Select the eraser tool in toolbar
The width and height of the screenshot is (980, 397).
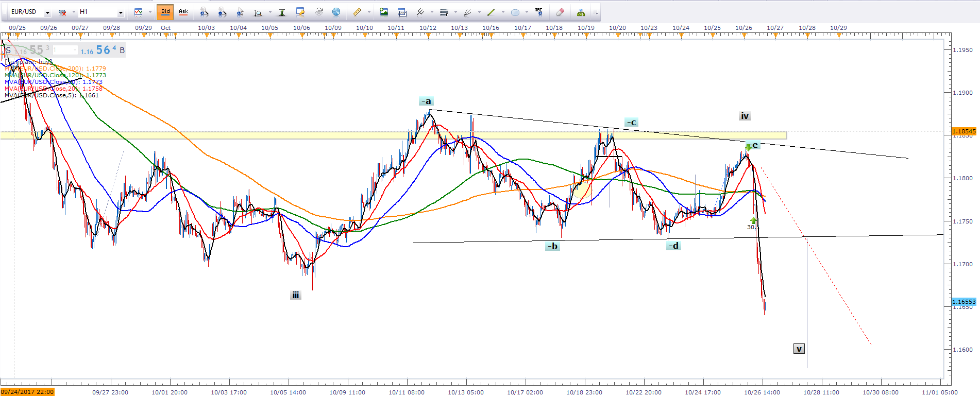(x=560, y=12)
